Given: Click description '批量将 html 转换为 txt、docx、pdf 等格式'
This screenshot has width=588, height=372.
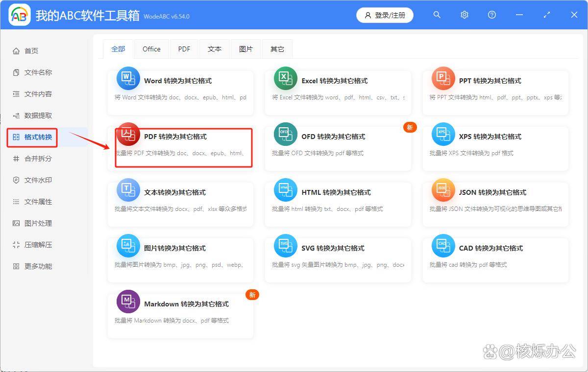Looking at the screenshot, I should point(327,209).
